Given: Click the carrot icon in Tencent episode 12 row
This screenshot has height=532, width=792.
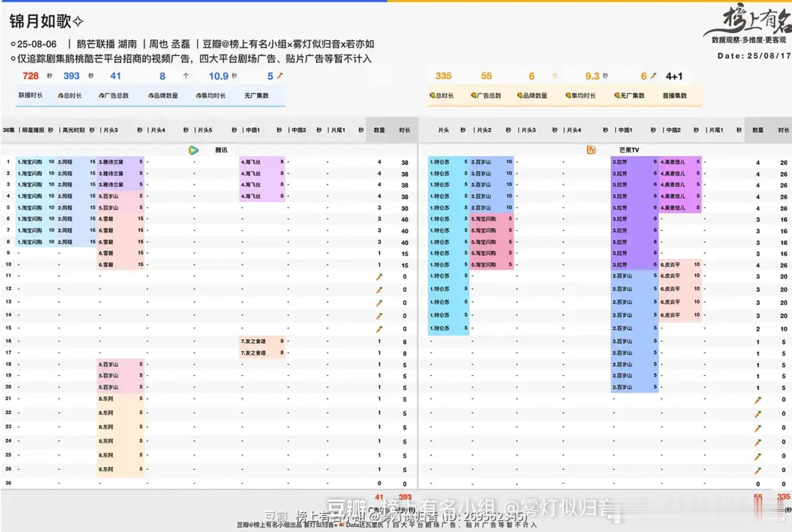Looking at the screenshot, I should pyautogui.click(x=379, y=290).
